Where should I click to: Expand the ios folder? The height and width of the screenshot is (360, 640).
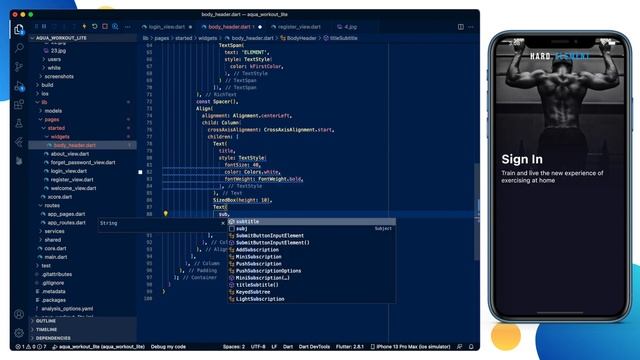click(45, 93)
